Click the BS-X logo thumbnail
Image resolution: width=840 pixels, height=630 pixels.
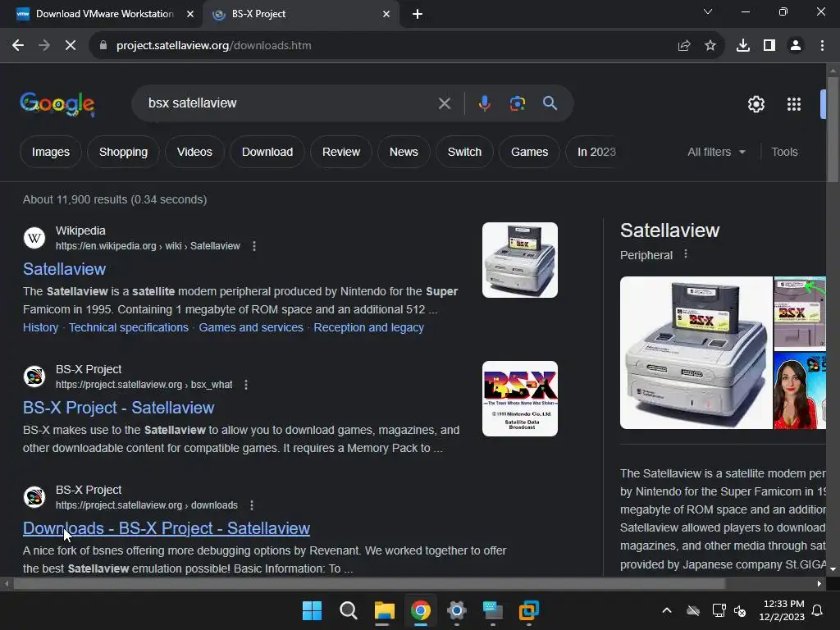(519, 399)
